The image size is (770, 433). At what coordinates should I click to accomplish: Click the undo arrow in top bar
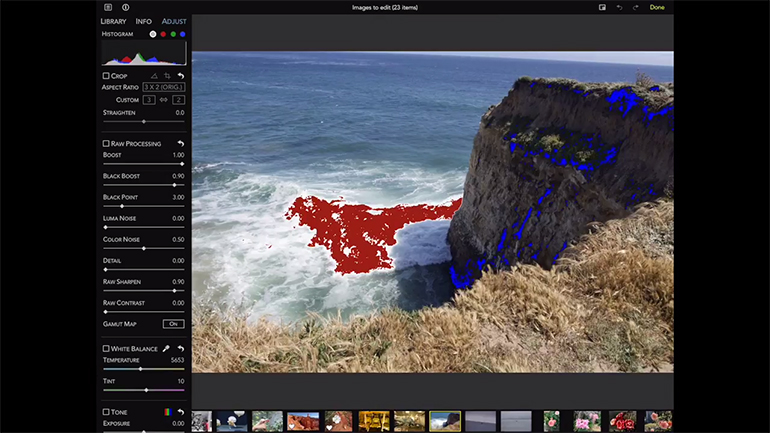point(619,7)
